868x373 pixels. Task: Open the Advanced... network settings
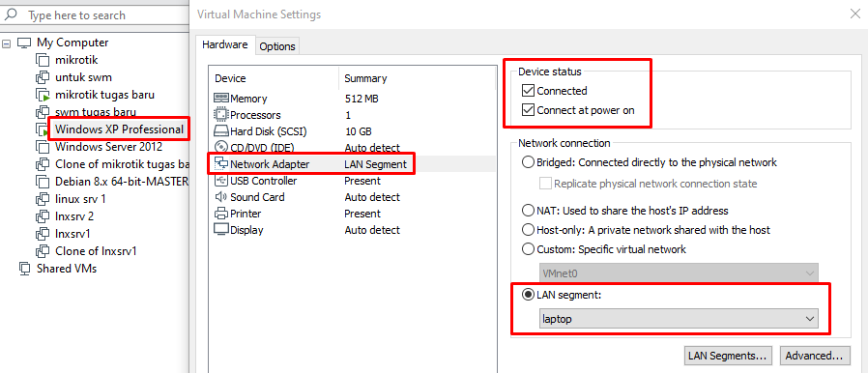click(x=815, y=356)
